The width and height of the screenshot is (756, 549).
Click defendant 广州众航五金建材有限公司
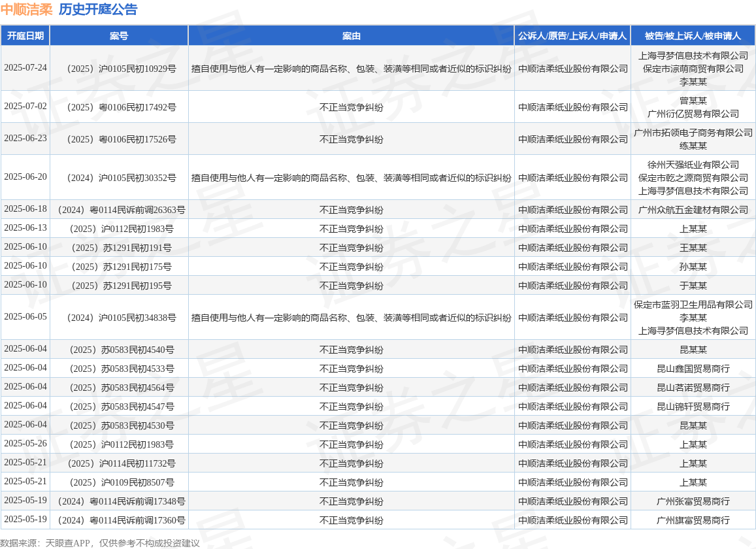693,210
